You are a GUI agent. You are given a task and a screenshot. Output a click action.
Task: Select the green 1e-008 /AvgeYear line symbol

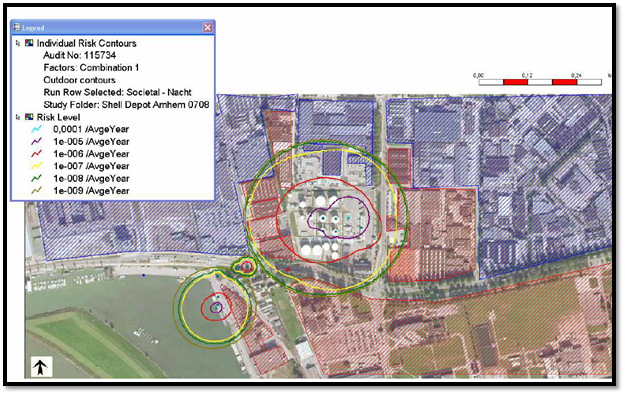(x=37, y=178)
